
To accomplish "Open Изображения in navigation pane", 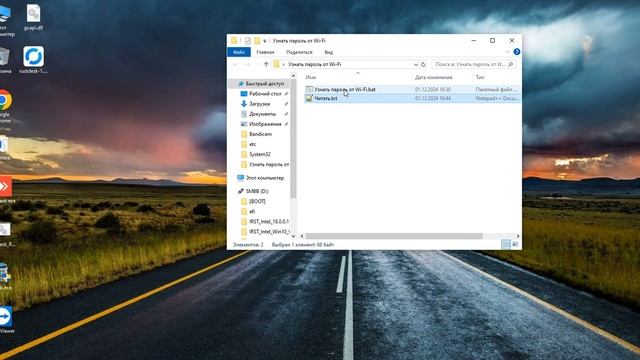I will tap(265, 124).
